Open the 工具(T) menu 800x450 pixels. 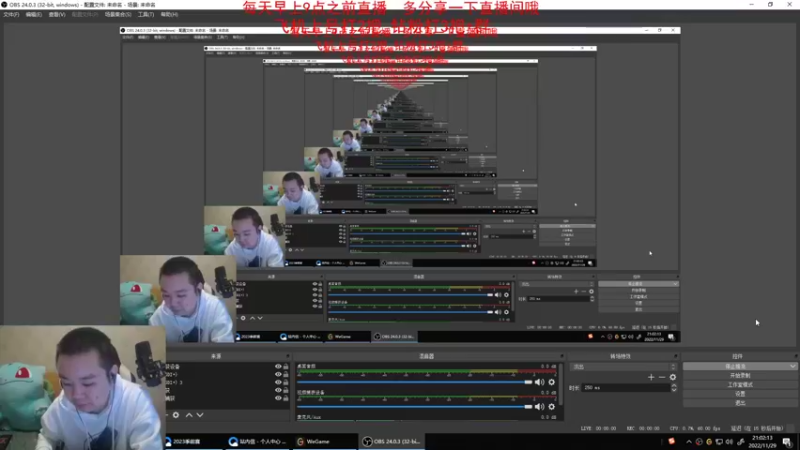click(146, 14)
